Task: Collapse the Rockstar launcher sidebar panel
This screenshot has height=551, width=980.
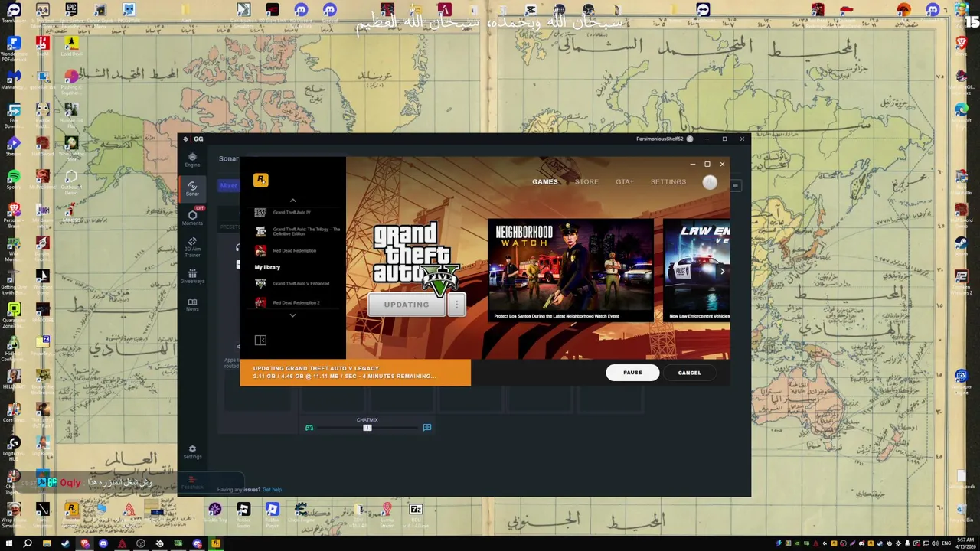Action: 260,340
